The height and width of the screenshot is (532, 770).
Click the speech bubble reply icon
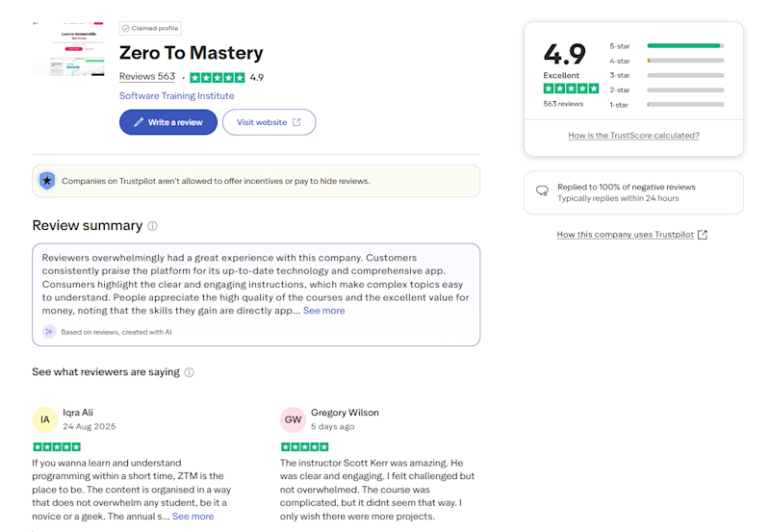tap(542, 191)
